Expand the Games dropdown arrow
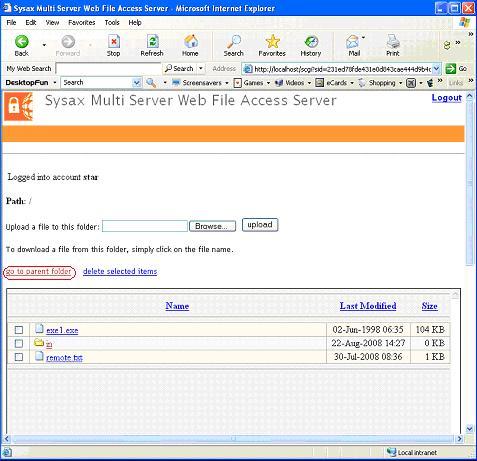 click(x=268, y=83)
